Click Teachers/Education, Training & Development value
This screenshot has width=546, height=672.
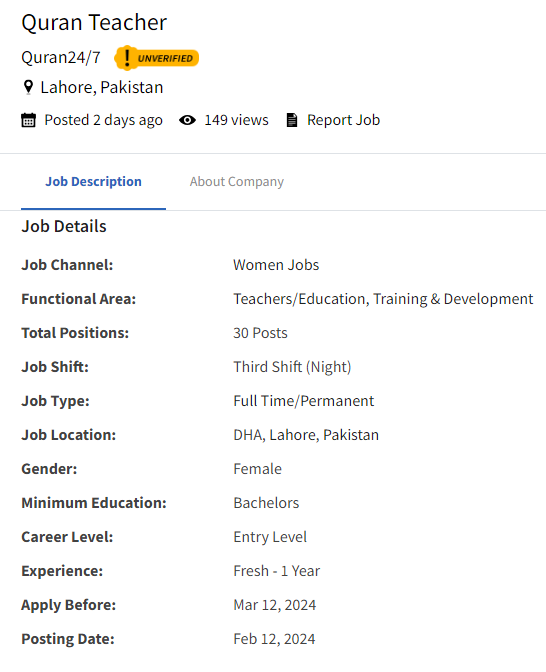383,299
